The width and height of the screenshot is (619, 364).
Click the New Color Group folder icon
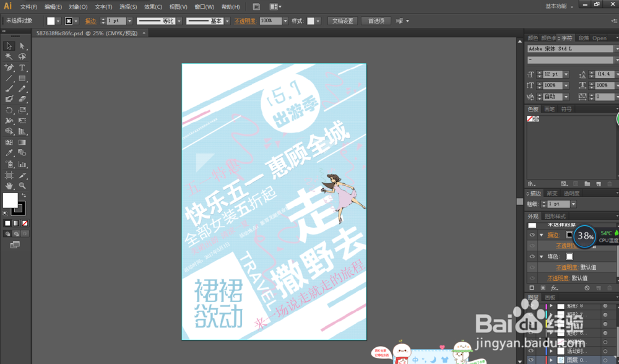click(587, 184)
